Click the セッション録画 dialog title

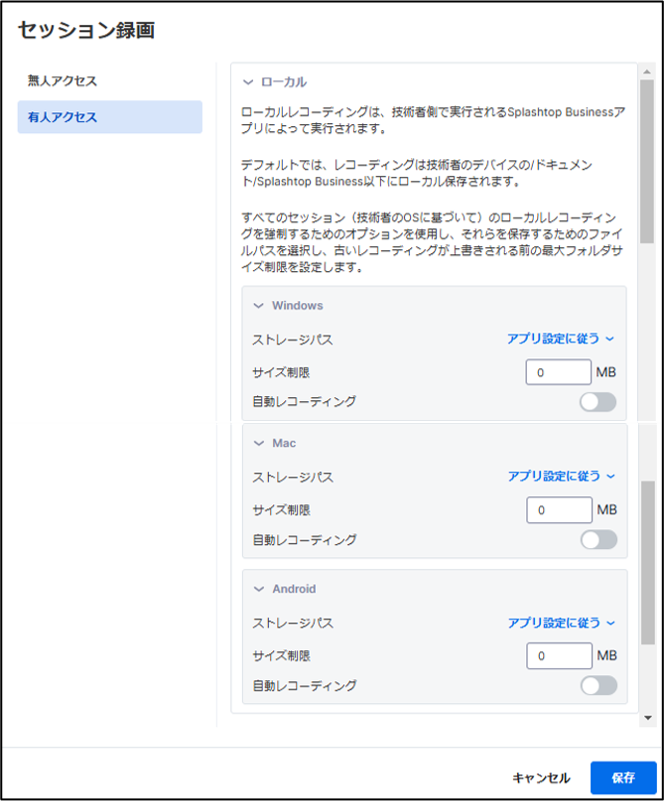click(86, 30)
